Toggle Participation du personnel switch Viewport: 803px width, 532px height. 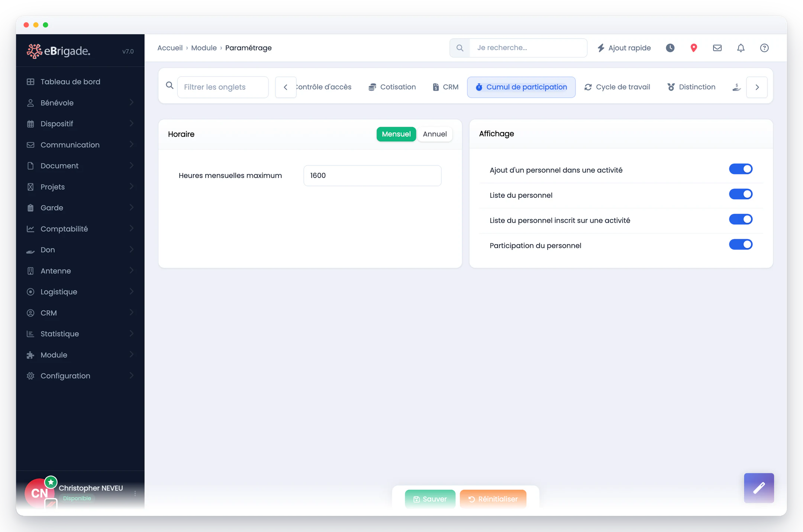[741, 245]
